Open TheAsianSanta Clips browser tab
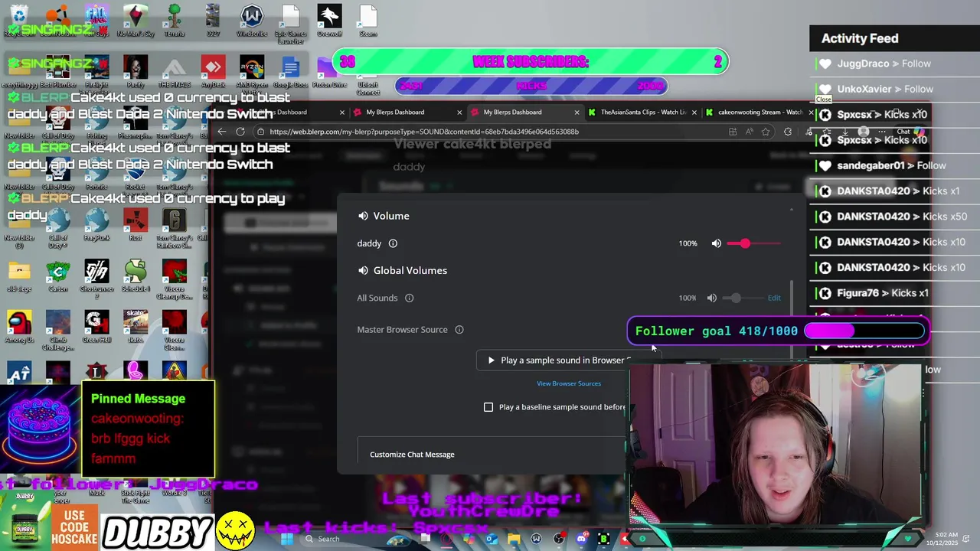 click(643, 112)
